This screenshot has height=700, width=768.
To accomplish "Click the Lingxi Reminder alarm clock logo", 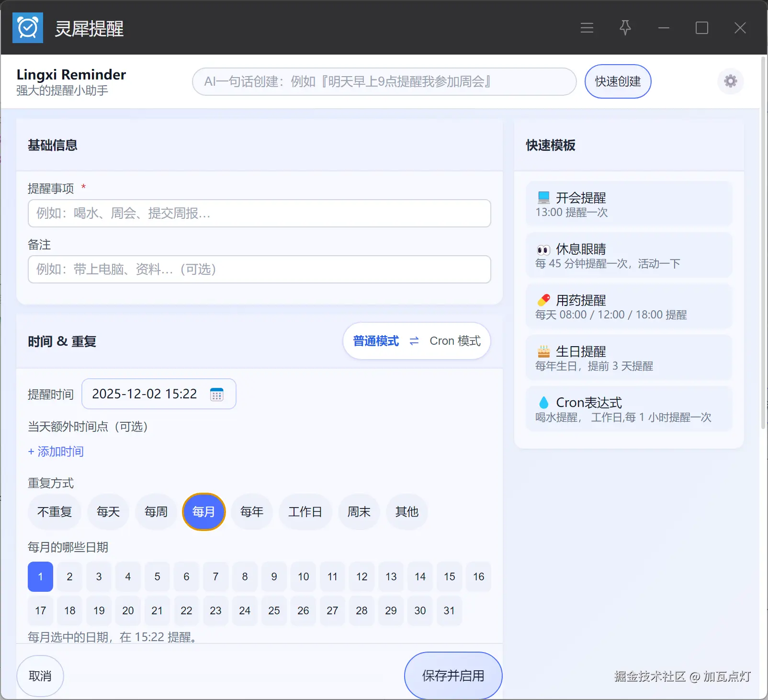I will click(x=28, y=28).
